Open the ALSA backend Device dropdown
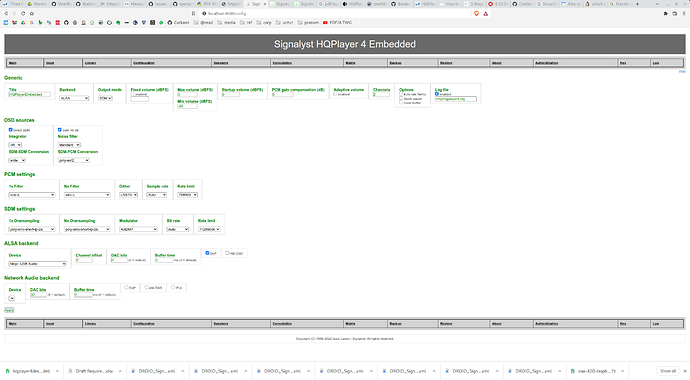690x380 pixels. pos(37,264)
